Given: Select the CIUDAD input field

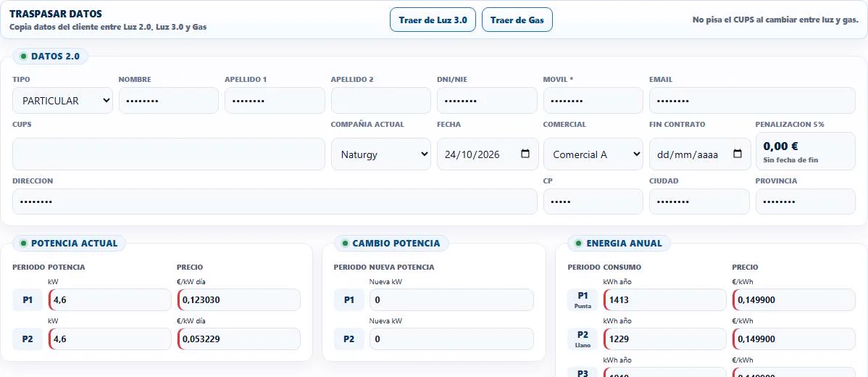Looking at the screenshot, I should coord(699,202).
